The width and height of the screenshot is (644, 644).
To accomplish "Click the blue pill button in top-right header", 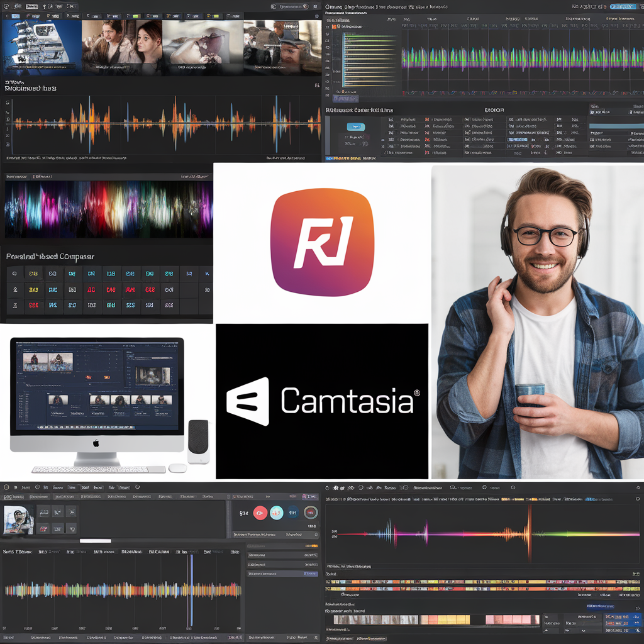I will click(x=623, y=6).
